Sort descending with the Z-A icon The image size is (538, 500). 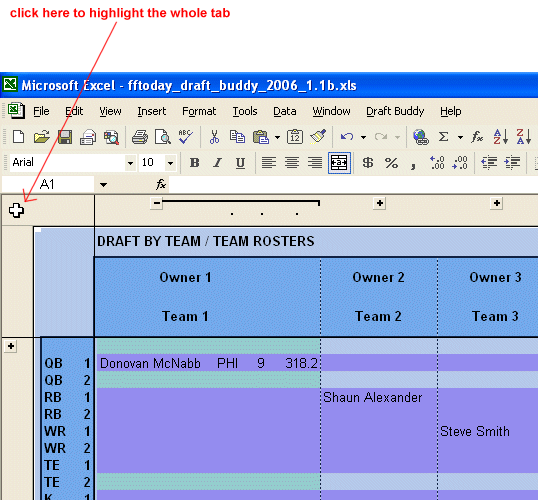(524, 137)
